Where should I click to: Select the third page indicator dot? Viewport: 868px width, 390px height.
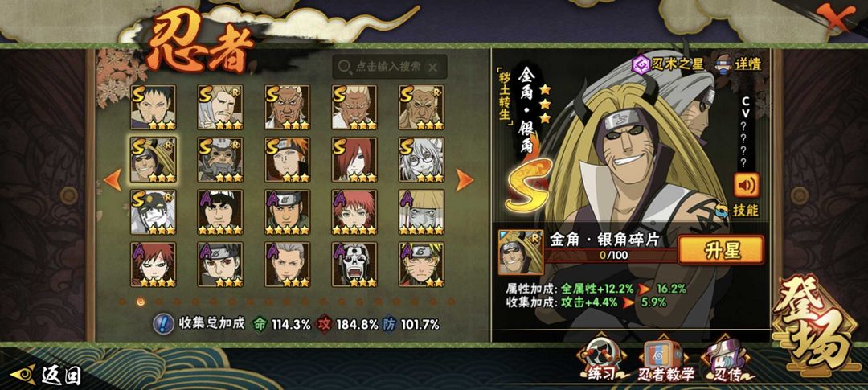(x=159, y=302)
